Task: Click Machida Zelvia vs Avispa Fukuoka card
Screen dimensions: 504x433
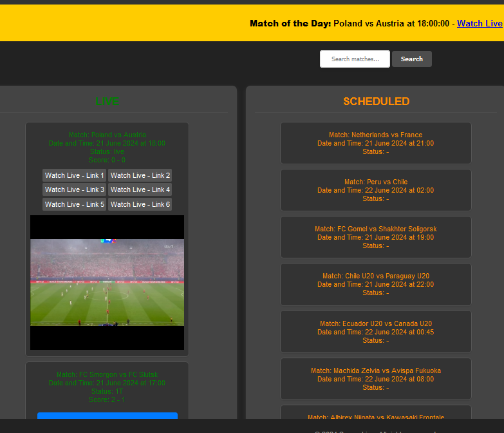Action: pyautogui.click(x=376, y=379)
